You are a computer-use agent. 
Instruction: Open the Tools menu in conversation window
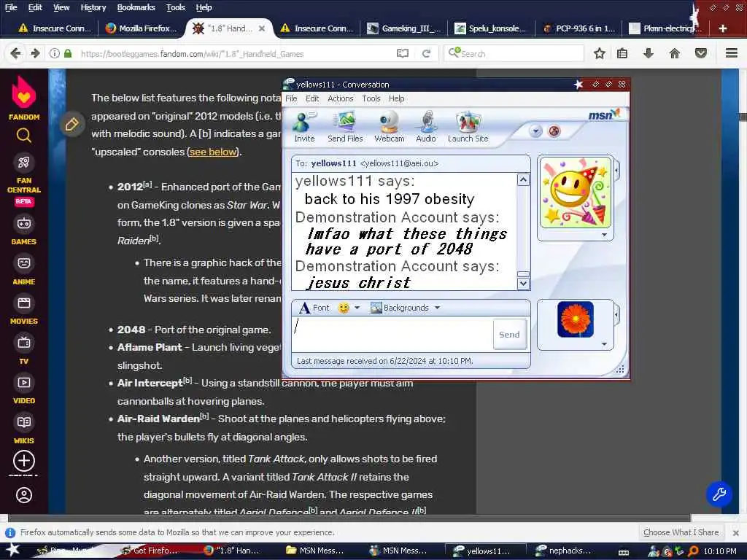click(x=371, y=98)
